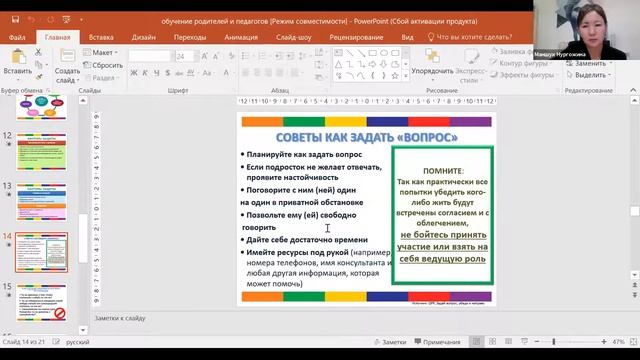Viewport: 640px width, 360px height.
Task: Toggle Underline (Ч) formatting
Action: click(156, 73)
